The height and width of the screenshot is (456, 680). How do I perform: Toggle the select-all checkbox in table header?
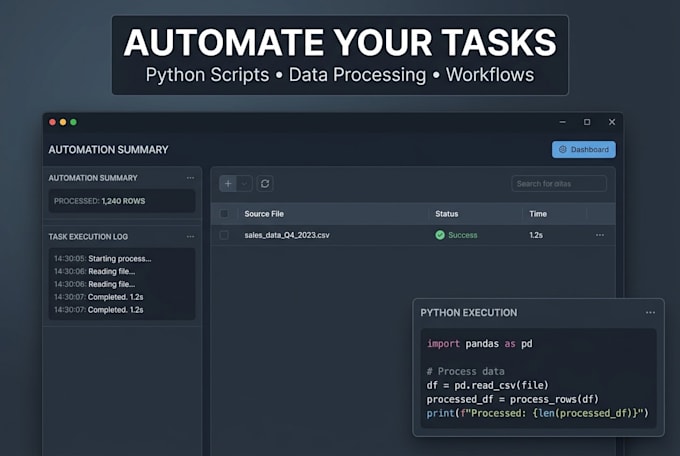(224, 213)
